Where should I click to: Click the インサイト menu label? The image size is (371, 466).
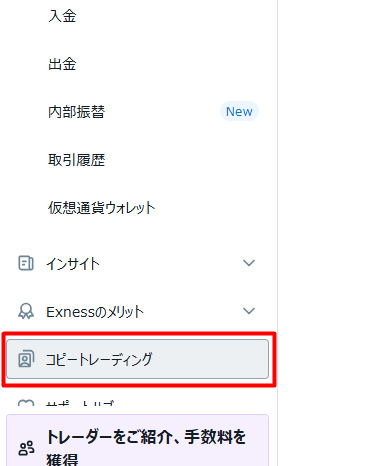73,263
